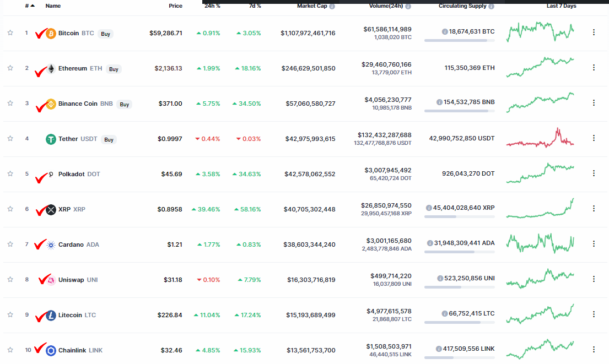The image size is (609, 364).
Task: Open Chainlink row three-dot menu
Action: pyautogui.click(x=594, y=349)
